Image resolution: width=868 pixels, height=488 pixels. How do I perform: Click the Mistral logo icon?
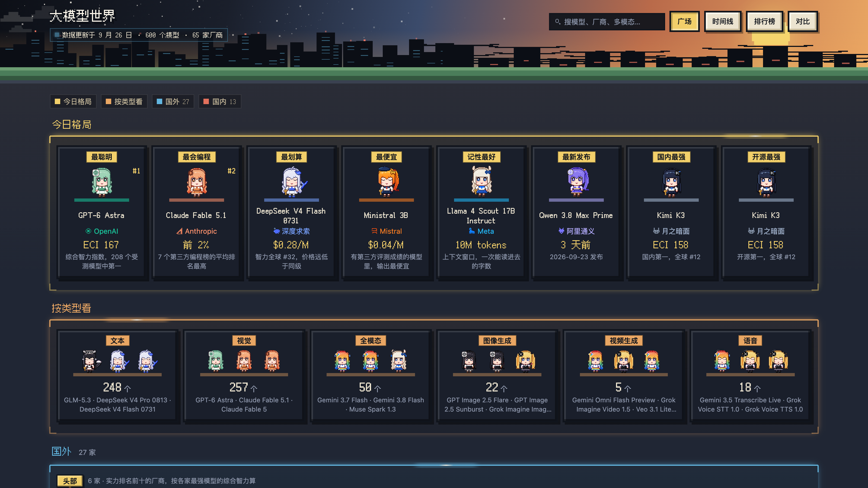coord(374,231)
